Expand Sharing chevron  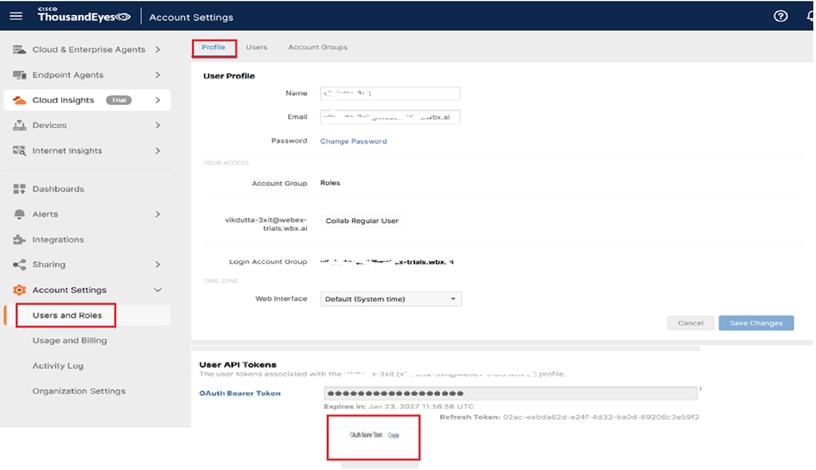158,264
